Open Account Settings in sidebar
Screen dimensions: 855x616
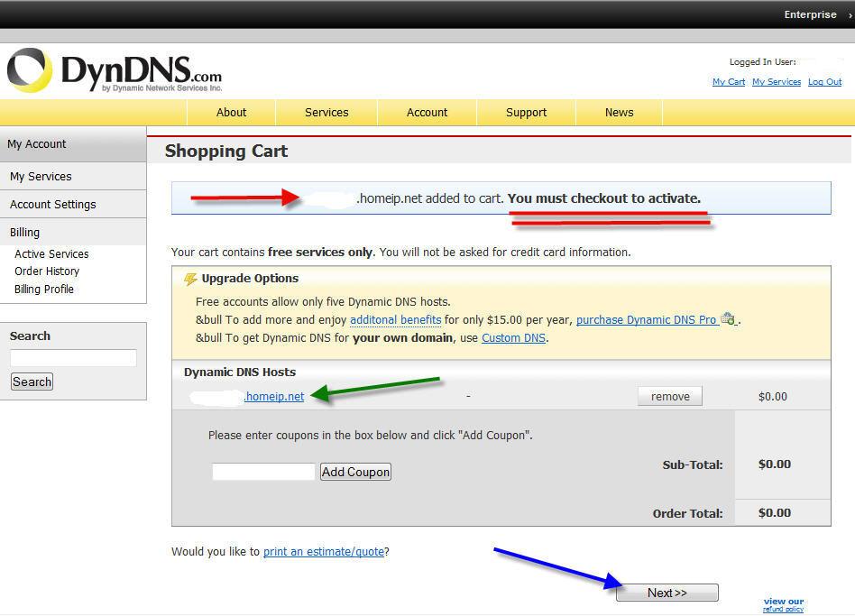click(x=73, y=205)
